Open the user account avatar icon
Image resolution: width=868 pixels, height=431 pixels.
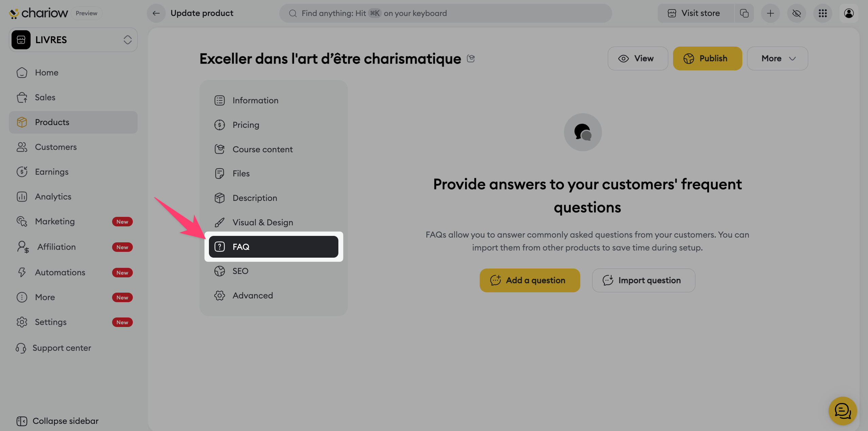pyautogui.click(x=849, y=13)
